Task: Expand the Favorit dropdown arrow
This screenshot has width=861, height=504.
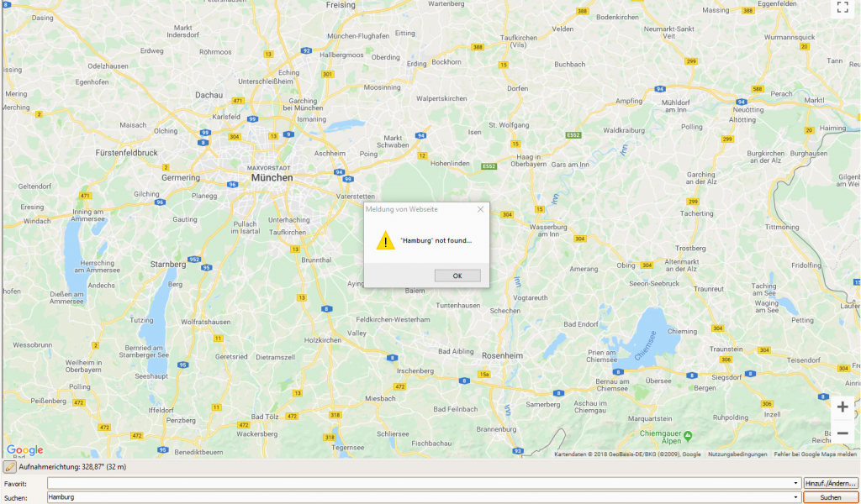Action: tap(795, 483)
